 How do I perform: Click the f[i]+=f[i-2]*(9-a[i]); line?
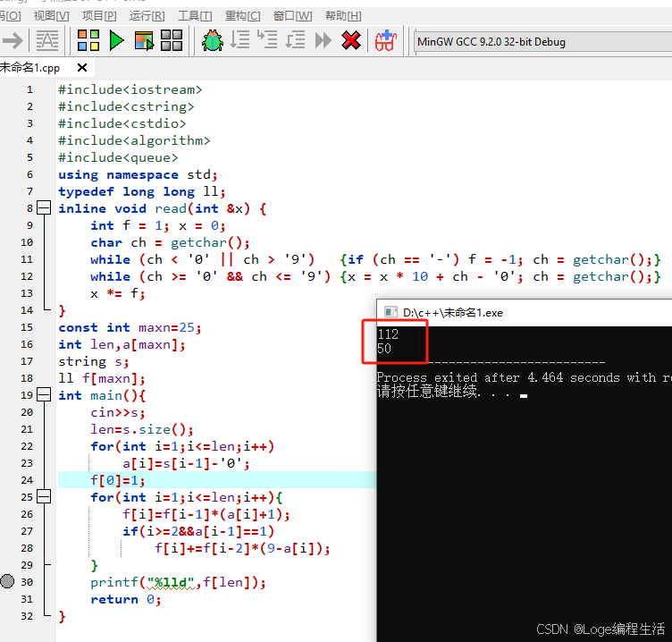[x=242, y=548]
